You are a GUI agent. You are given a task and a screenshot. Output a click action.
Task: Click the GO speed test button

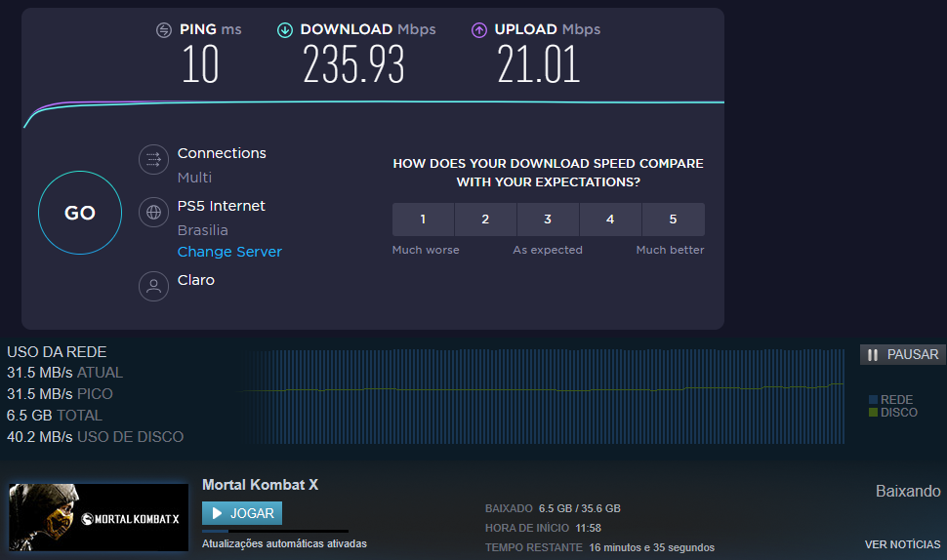point(80,213)
